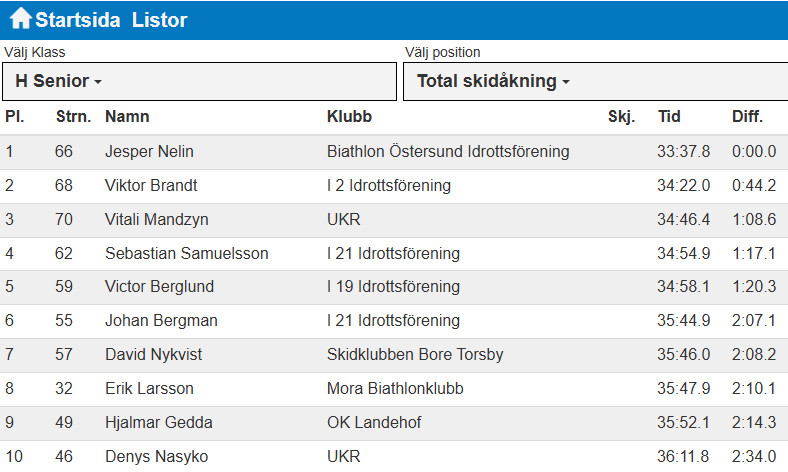The height and width of the screenshot is (472, 788).
Task: Sort by the Tid column header
Action: (669, 117)
